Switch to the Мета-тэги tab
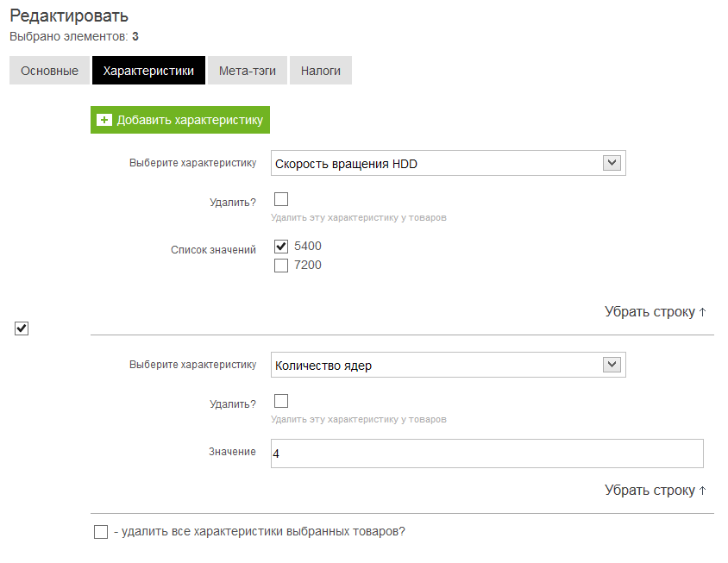728x563 pixels. coord(248,71)
